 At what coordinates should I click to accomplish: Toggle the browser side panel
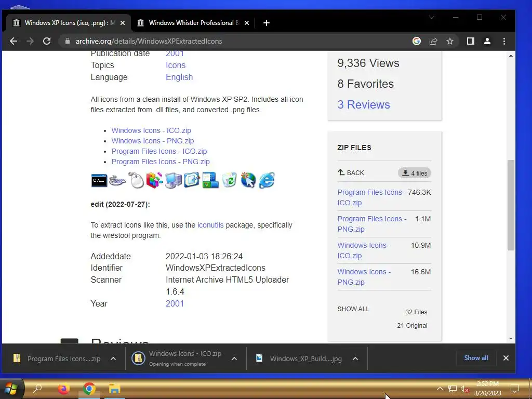tap(471, 41)
